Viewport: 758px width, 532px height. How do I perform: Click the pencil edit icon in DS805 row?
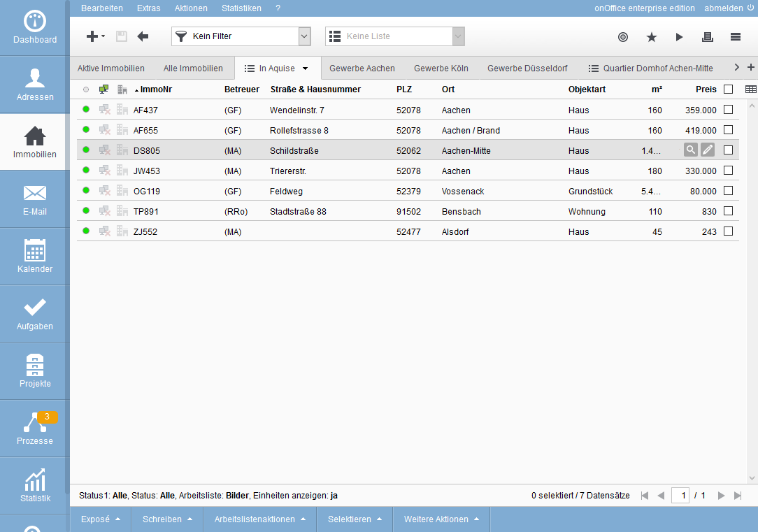tap(708, 150)
